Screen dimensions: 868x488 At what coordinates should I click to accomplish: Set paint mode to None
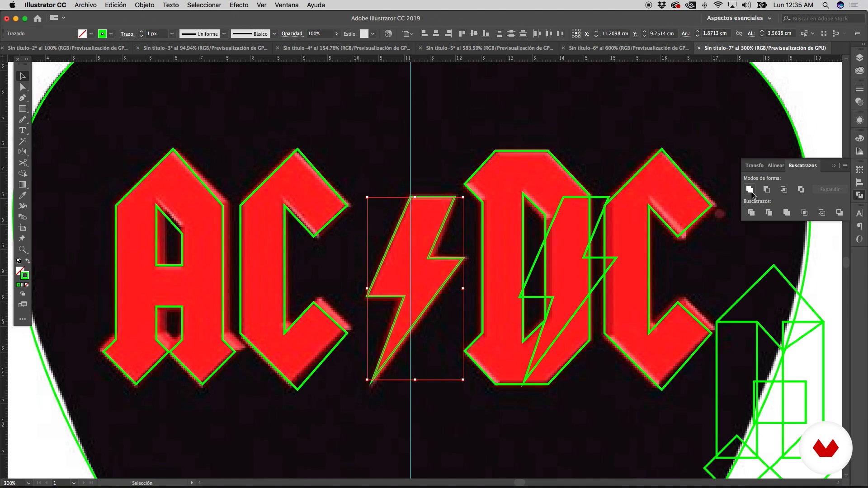[27, 285]
